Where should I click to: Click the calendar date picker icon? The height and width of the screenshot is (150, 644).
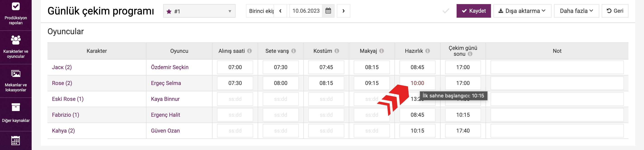[x=328, y=11]
